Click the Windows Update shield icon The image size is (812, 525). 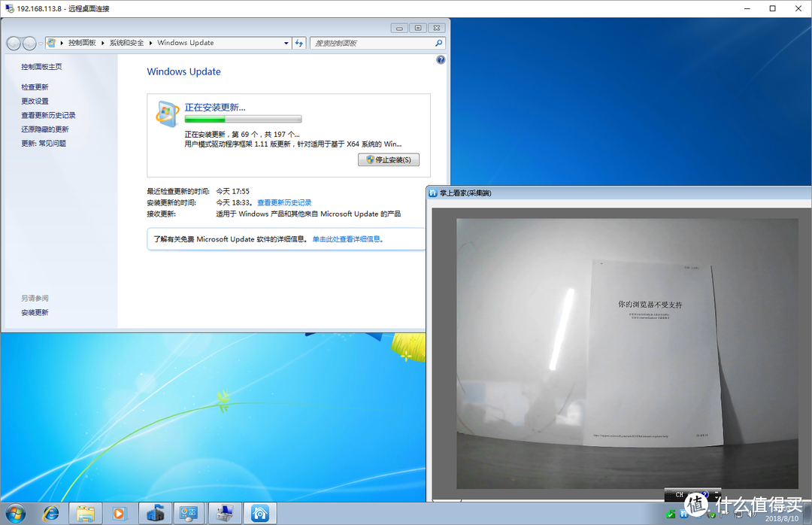click(x=167, y=112)
